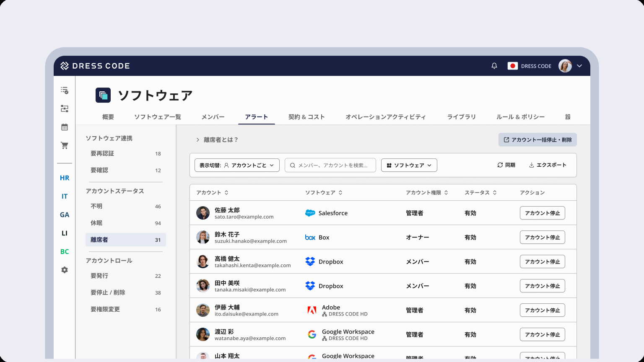Select 要停止 / 削除 in the side list
644x362 pixels.
point(126,292)
